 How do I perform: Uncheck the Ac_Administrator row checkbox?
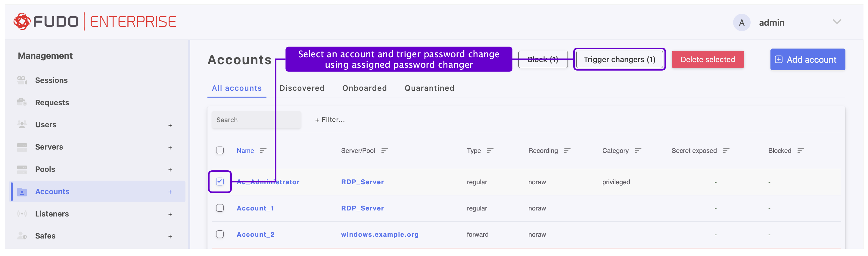point(220,182)
